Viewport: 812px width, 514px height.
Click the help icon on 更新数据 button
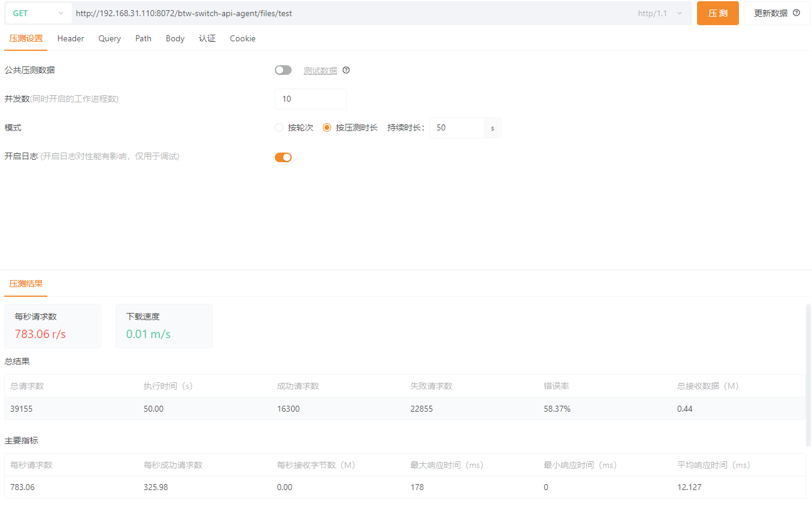click(796, 13)
